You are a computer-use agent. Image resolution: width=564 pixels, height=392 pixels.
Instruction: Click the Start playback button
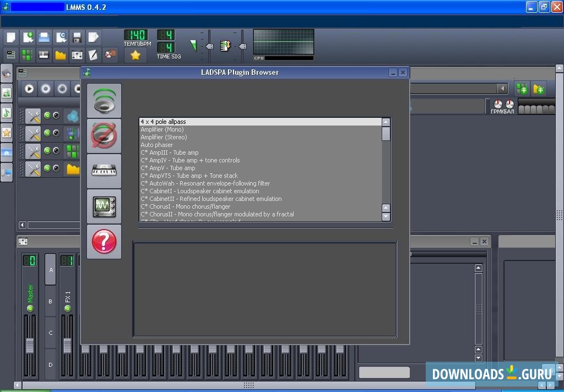point(29,89)
